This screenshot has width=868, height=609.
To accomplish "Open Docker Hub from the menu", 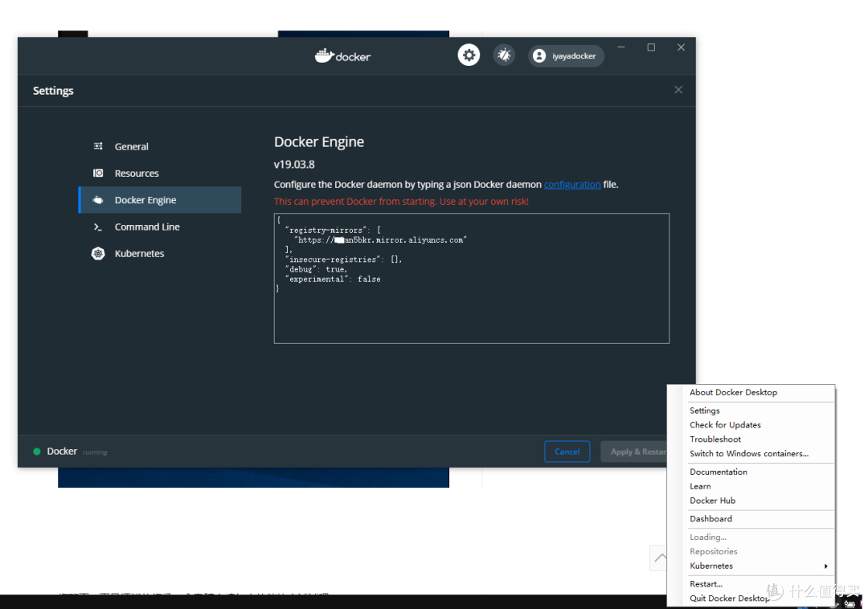I will [x=712, y=501].
